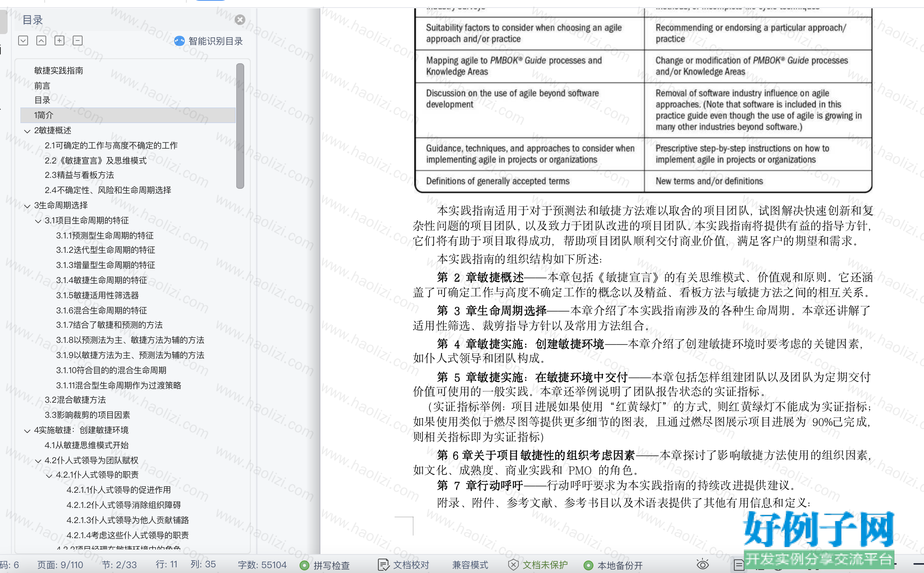The image size is (924, 573).
Task: Jump to 敏捷实践指南 heading
Action: point(59,70)
